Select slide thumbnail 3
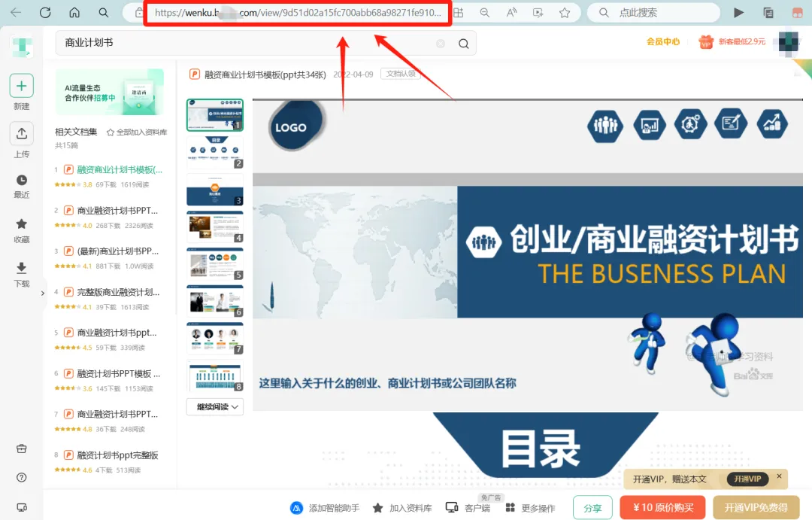This screenshot has width=812, height=520. (215, 190)
